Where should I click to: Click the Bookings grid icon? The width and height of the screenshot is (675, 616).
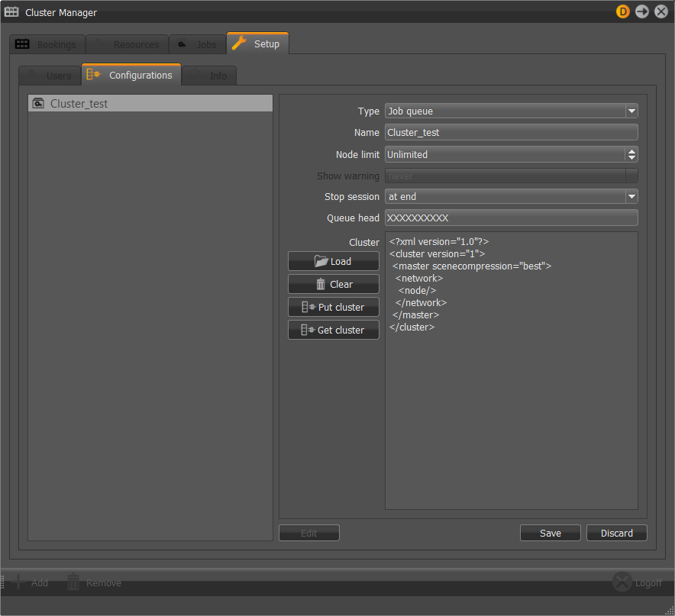click(22, 44)
